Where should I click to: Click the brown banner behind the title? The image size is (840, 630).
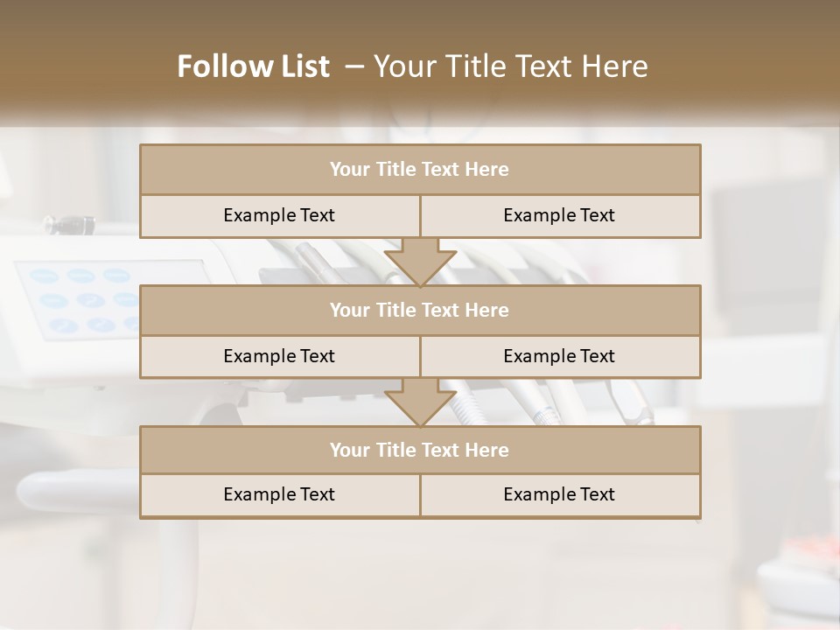click(x=744, y=52)
